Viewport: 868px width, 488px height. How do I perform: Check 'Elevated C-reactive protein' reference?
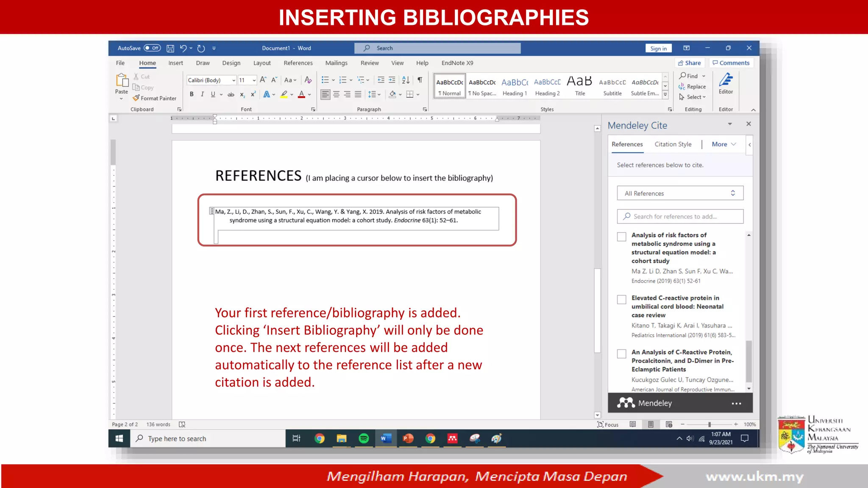pos(621,299)
